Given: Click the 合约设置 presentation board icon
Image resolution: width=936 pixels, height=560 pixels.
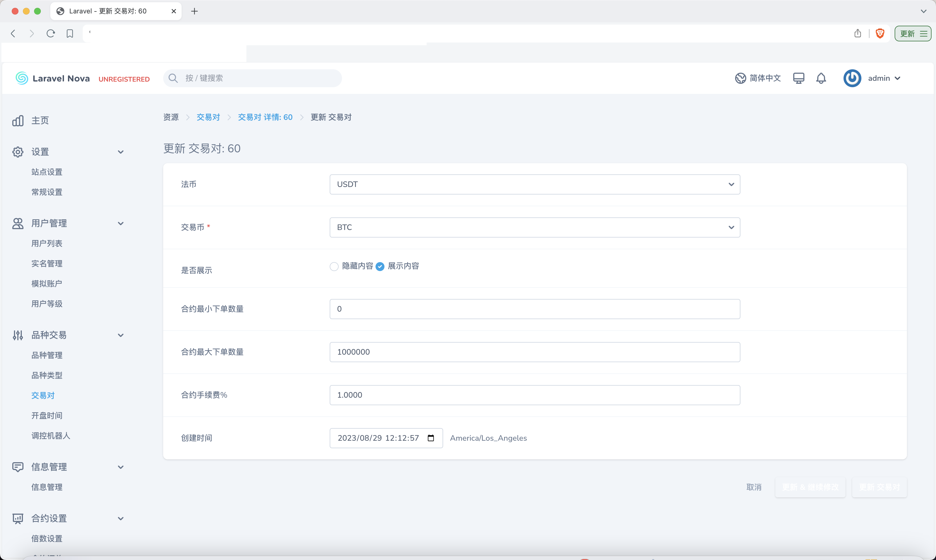Looking at the screenshot, I should coord(18,518).
